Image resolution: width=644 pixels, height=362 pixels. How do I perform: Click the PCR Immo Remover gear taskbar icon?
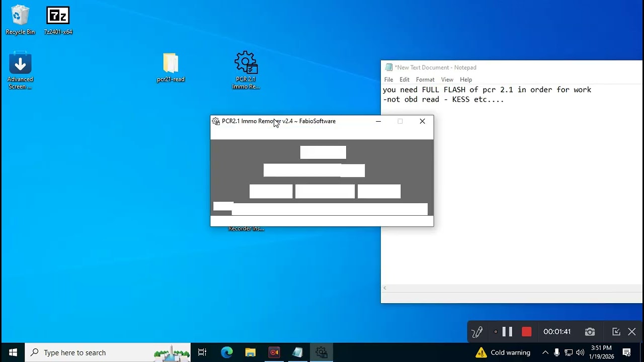[321, 352]
